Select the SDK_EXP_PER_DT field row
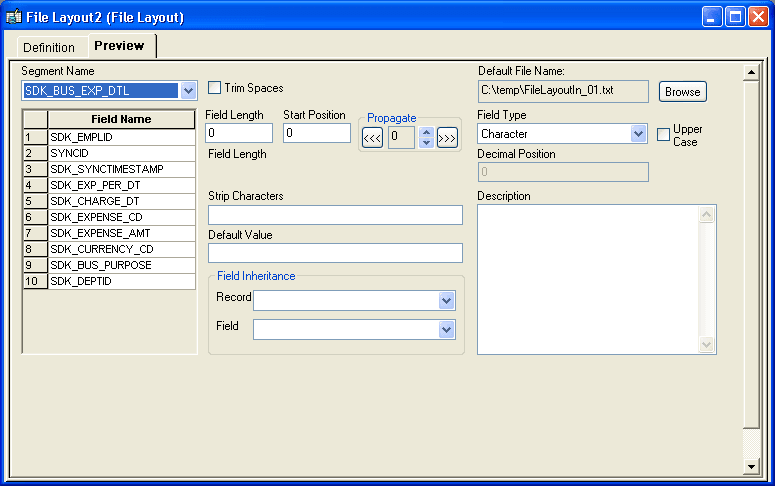This screenshot has height=486, width=775. (122, 185)
